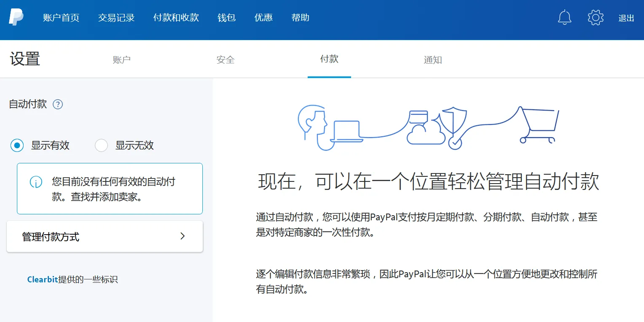Open 交易记录 in the top navigation
Viewport: 644px width, 322px height.
pos(116,18)
